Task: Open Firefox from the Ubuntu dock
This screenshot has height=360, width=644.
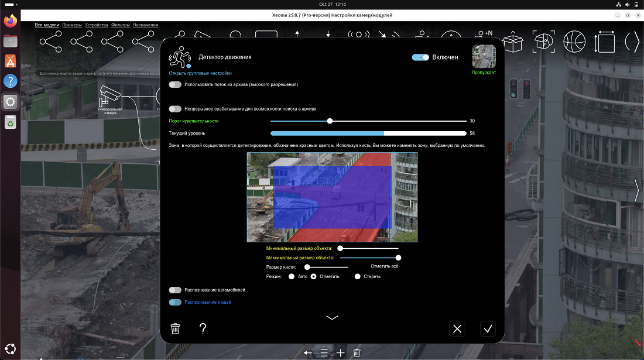Action: click(10, 22)
